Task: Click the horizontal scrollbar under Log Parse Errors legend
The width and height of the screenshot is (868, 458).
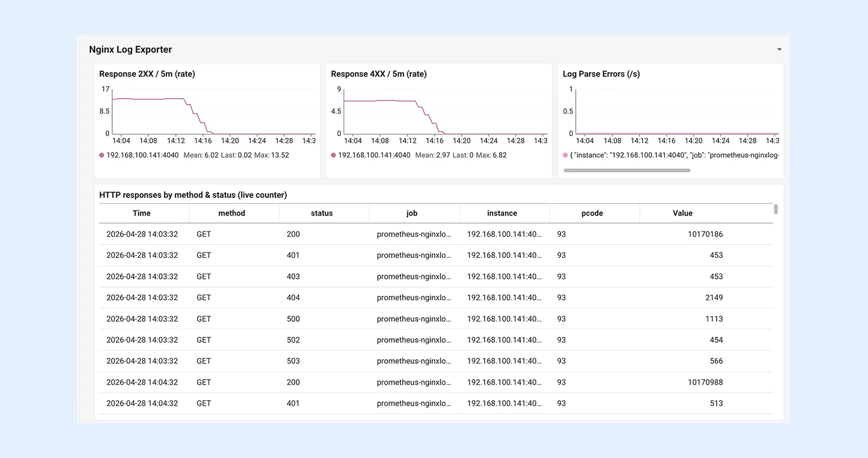Action: [x=627, y=171]
